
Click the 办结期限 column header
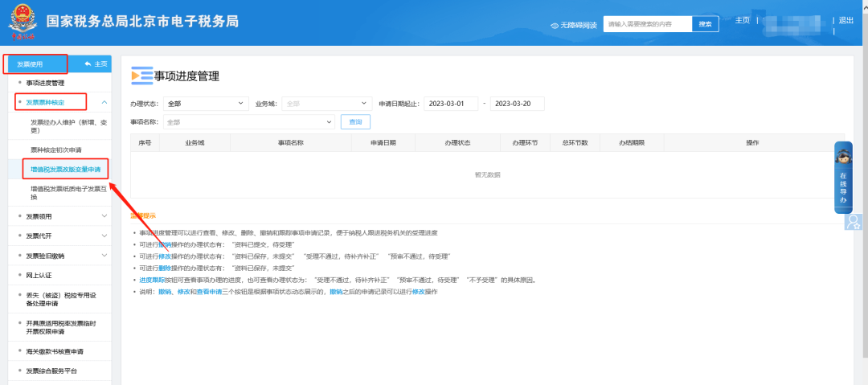pyautogui.click(x=632, y=142)
